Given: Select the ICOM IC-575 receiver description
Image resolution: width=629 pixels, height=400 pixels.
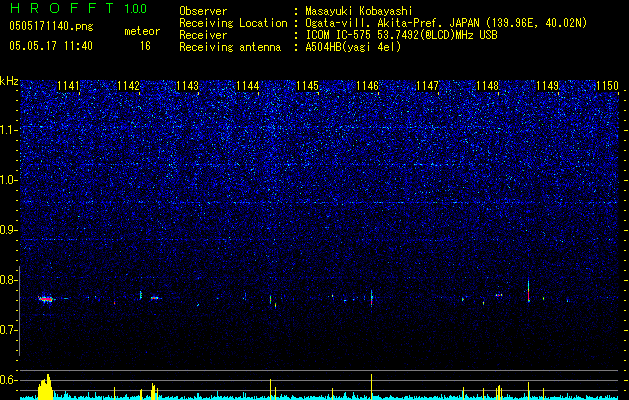Looking at the screenshot, I should tap(401, 35).
